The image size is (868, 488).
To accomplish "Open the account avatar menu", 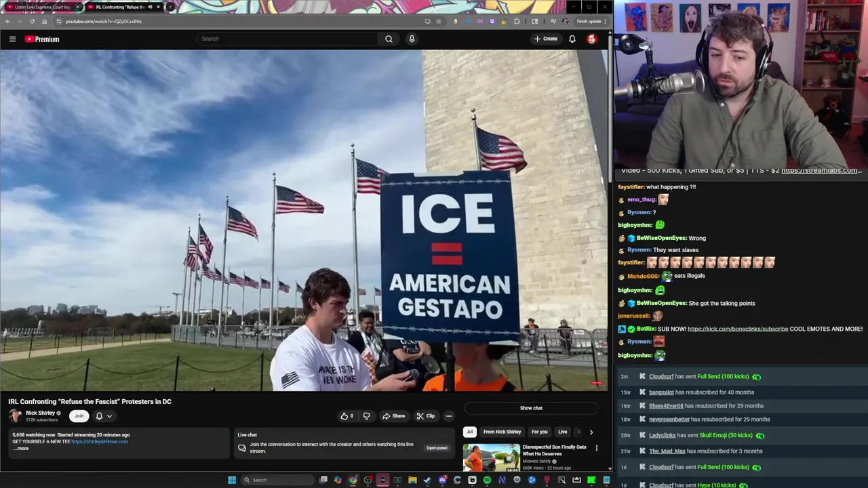I will click(x=592, y=39).
